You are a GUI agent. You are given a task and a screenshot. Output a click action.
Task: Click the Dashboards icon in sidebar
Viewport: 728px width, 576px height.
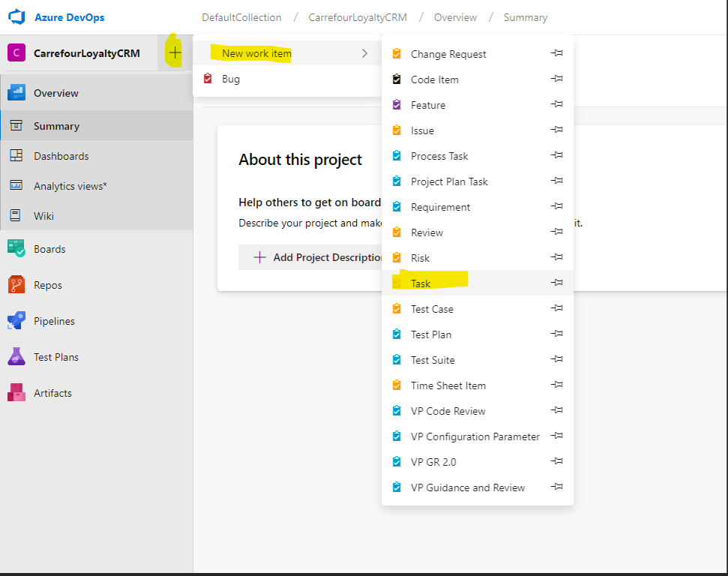[16, 155]
